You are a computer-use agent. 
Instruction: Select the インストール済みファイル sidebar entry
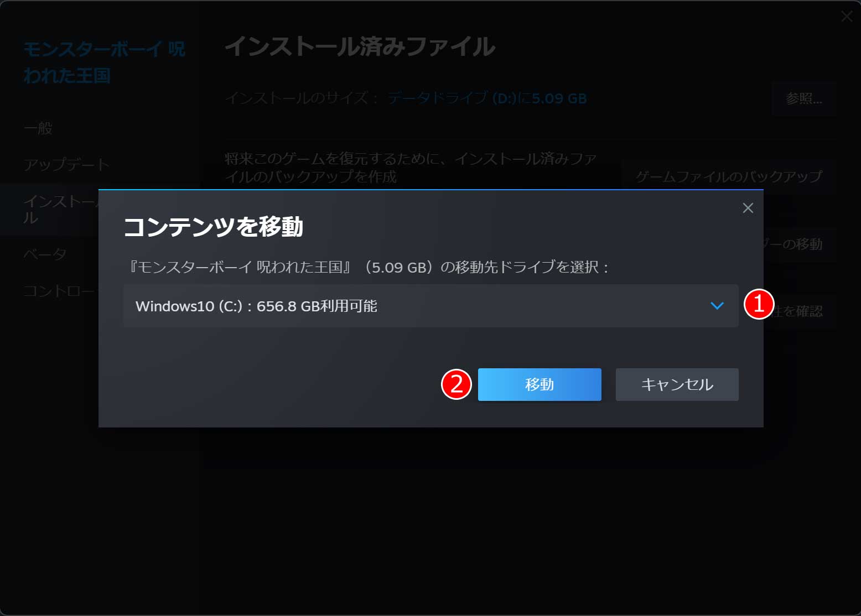61,209
